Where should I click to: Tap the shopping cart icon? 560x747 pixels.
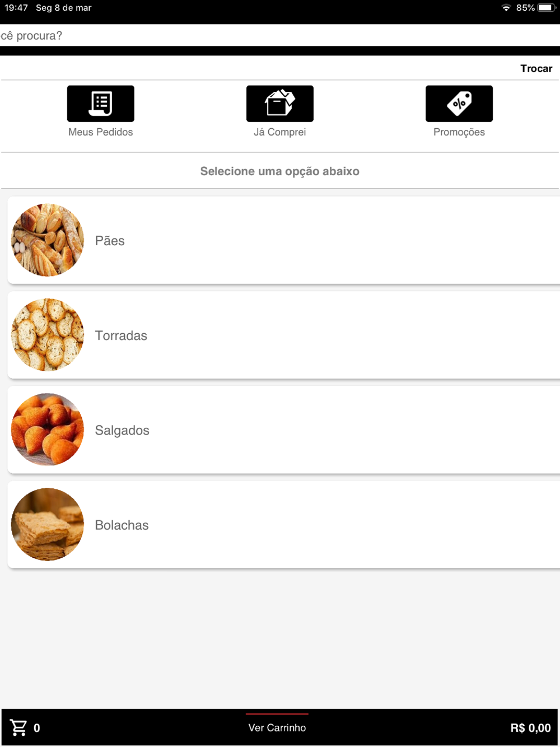[x=18, y=727]
